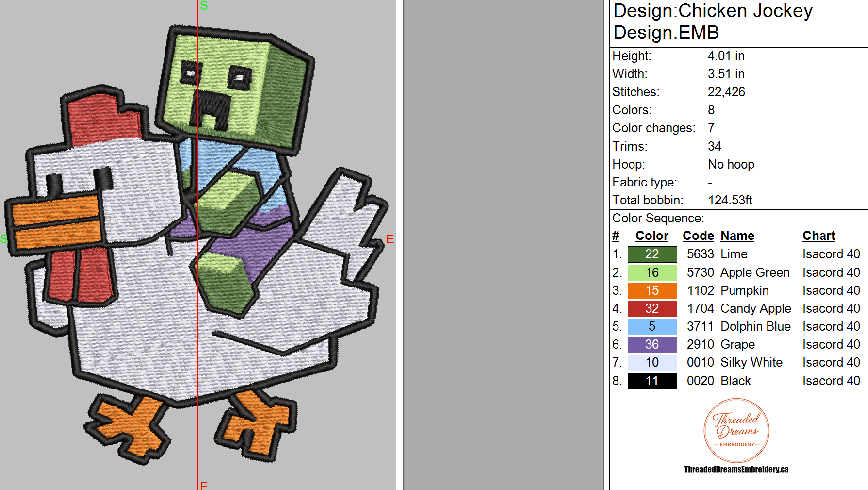Click the green S marker at left of design
Screen dimensions: 868x490
coord(4,239)
